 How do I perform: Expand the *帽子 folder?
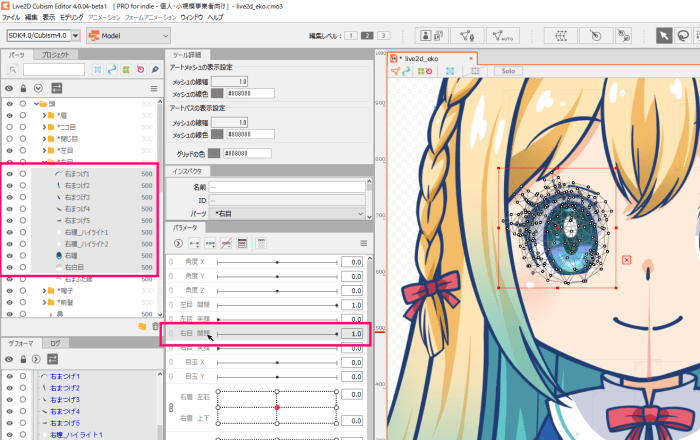tap(44, 291)
